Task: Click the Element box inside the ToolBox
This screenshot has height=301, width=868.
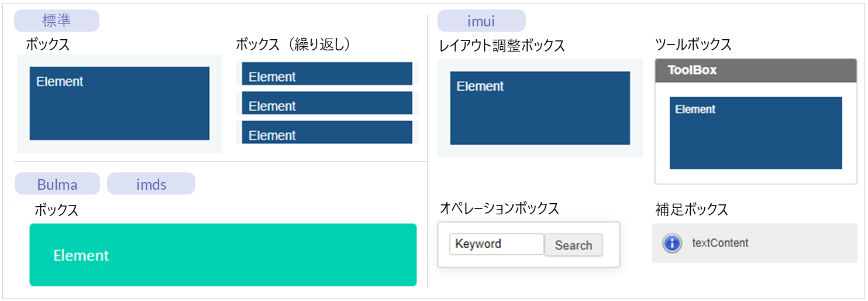Action: [756, 133]
